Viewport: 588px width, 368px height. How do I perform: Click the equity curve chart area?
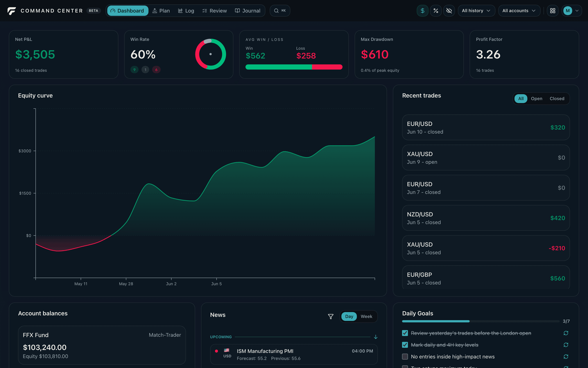(205, 194)
